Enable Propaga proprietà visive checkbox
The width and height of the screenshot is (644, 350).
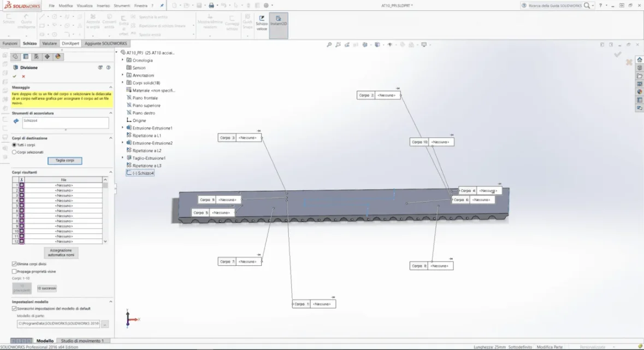point(14,271)
